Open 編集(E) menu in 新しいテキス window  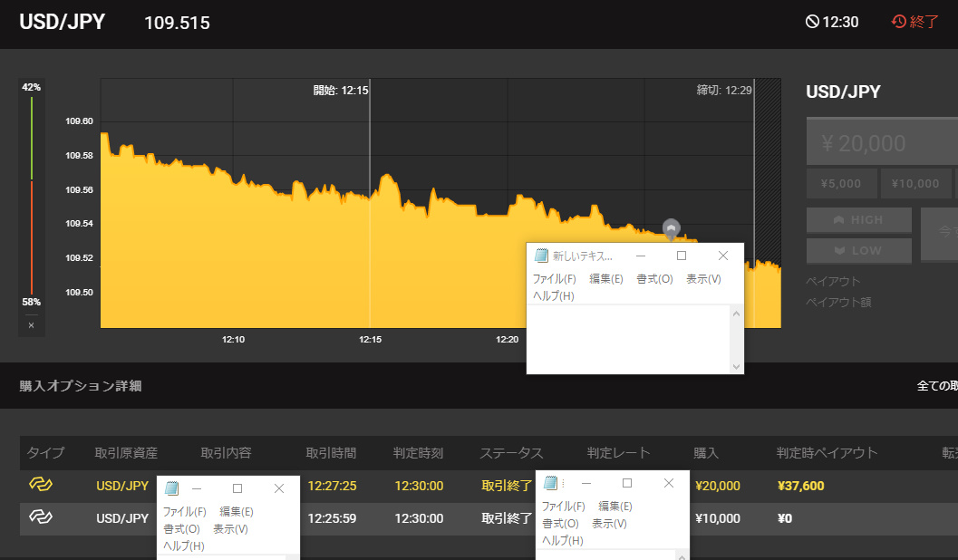pos(605,279)
